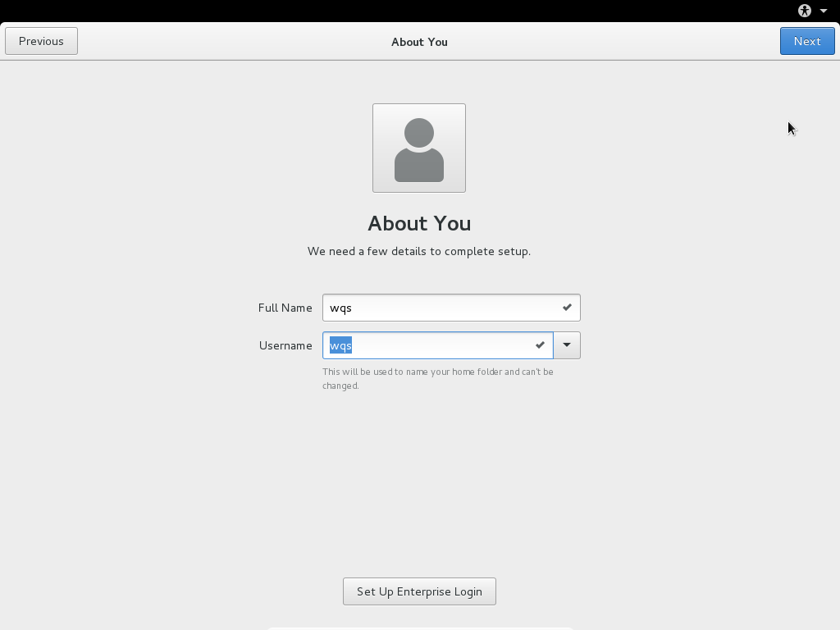This screenshot has width=840, height=630.
Task: Click the Username validation checkmark
Action: tap(540, 345)
